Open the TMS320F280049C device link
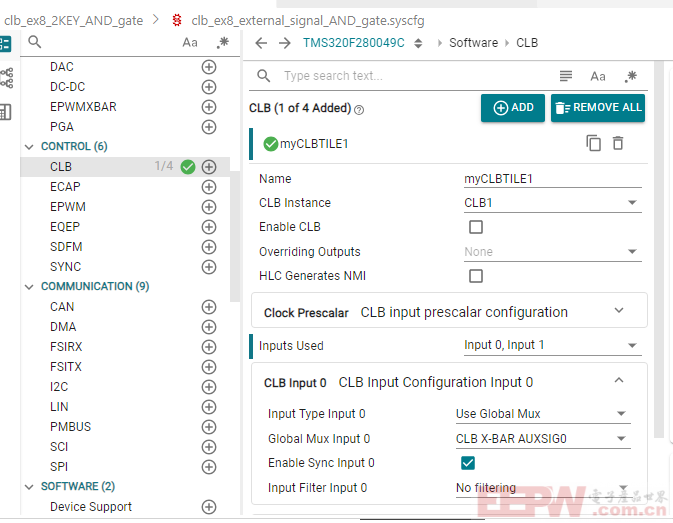673x523 pixels. click(x=354, y=43)
